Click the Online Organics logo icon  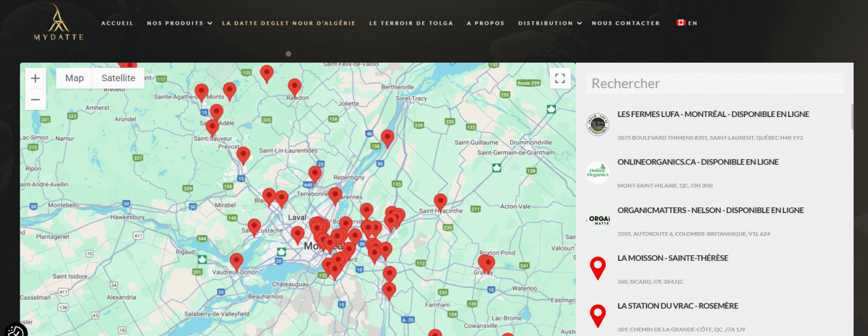598,173
